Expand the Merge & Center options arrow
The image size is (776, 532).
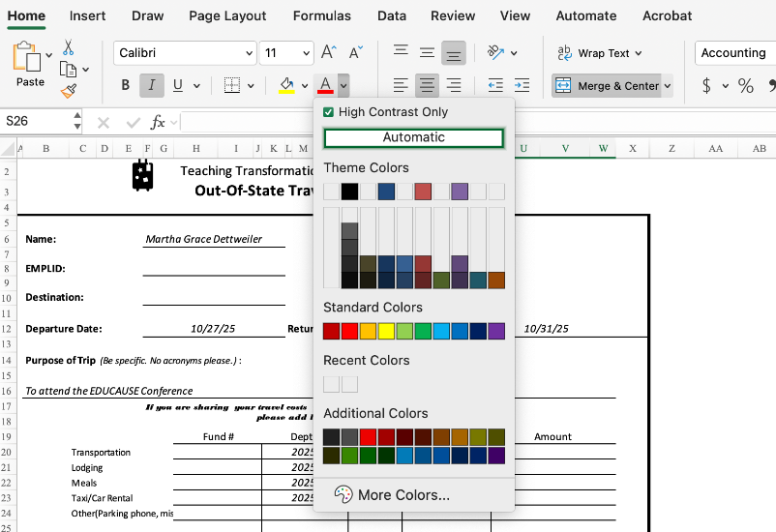pos(668,86)
